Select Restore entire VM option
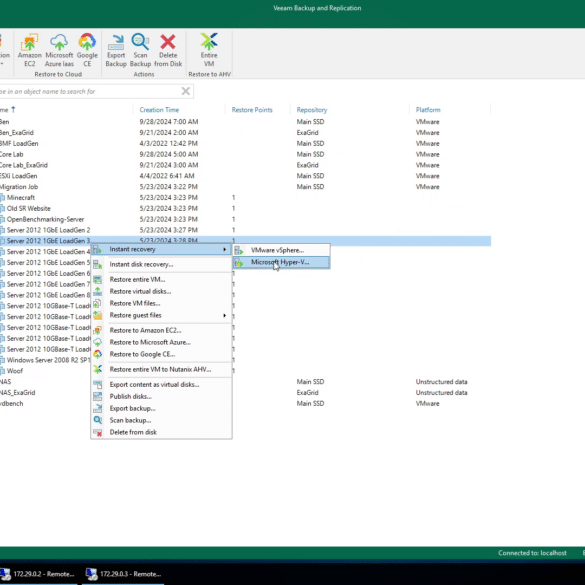 tap(161, 279)
